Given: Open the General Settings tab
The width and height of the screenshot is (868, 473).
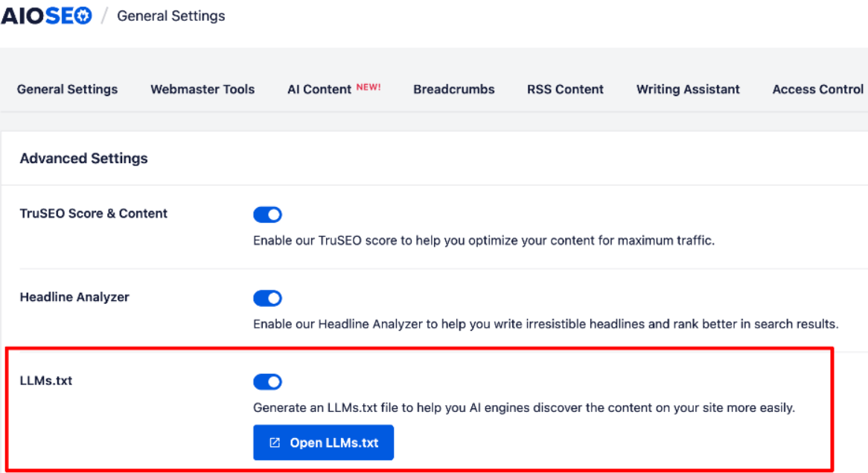Looking at the screenshot, I should (67, 89).
